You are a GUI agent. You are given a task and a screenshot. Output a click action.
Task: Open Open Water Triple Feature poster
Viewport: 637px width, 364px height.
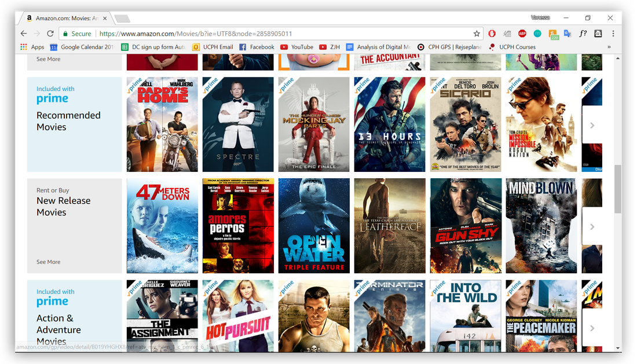[x=314, y=226]
